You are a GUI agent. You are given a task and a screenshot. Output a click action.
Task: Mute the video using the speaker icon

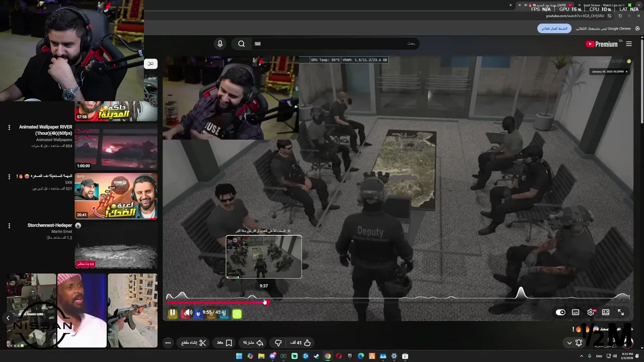188,313
